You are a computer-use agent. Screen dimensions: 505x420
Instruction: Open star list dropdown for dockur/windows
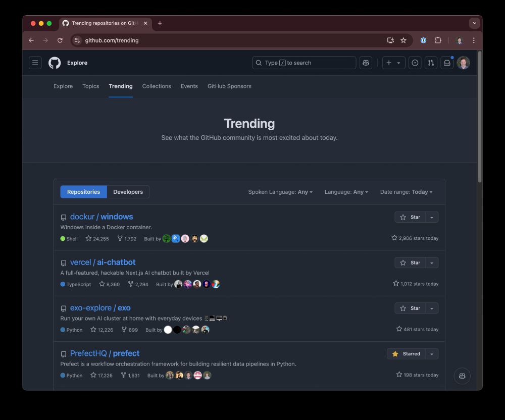432,217
